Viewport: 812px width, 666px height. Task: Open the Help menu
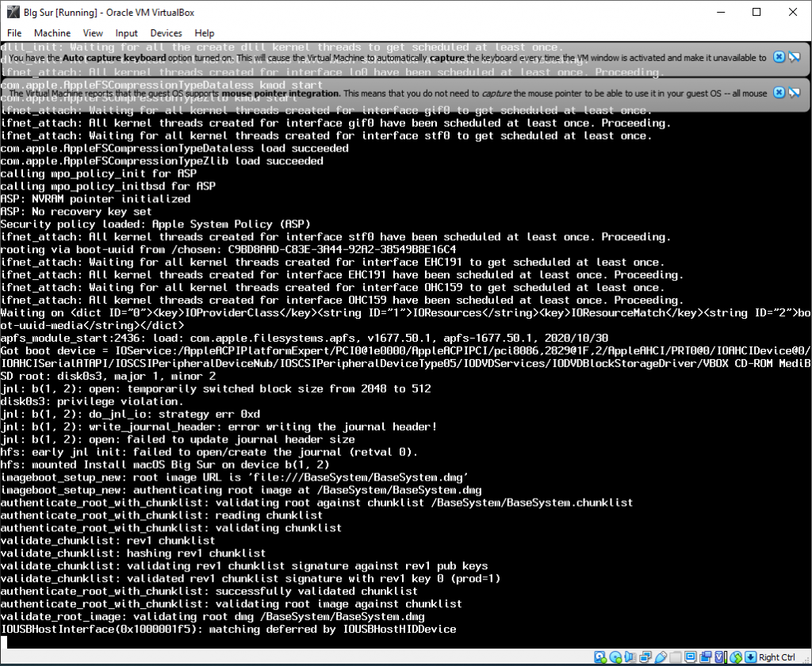click(204, 33)
